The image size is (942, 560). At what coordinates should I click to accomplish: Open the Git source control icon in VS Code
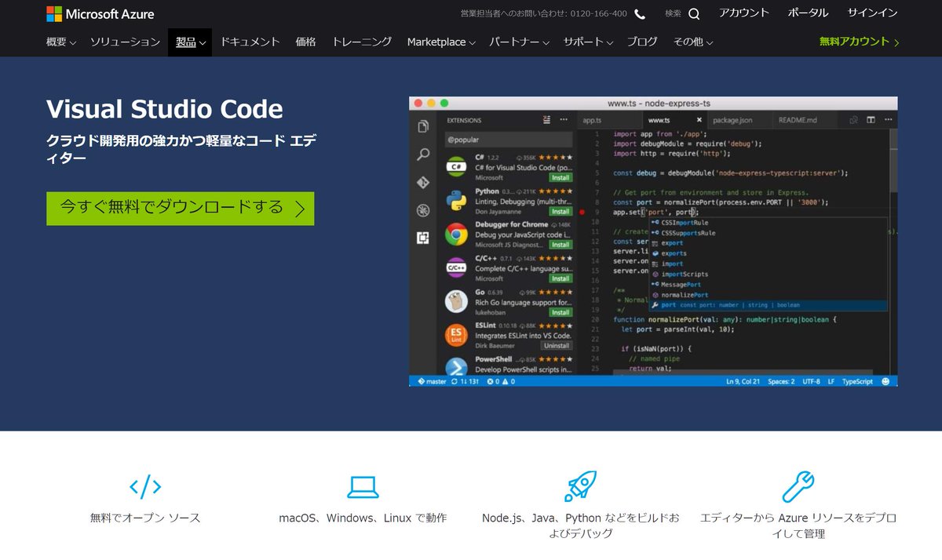[x=423, y=182]
